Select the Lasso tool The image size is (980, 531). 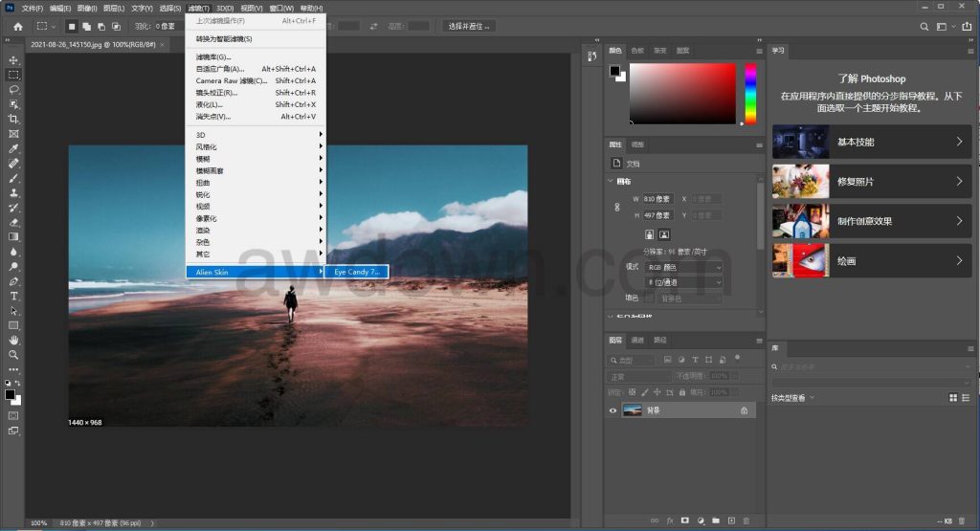coord(13,89)
